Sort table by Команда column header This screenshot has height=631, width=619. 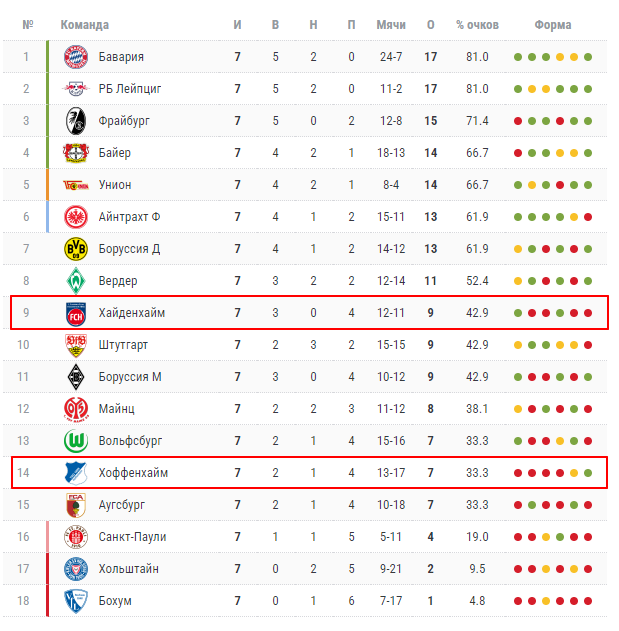click(x=85, y=24)
